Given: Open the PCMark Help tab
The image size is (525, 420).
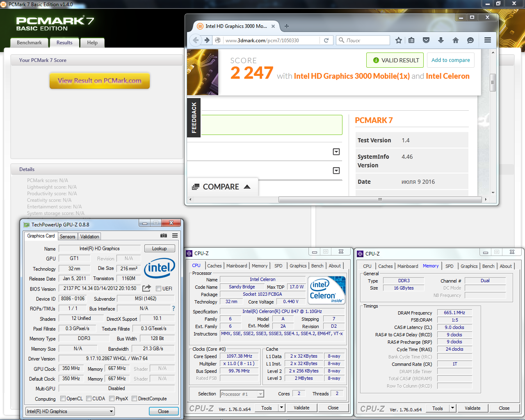Looking at the screenshot, I should [92, 43].
